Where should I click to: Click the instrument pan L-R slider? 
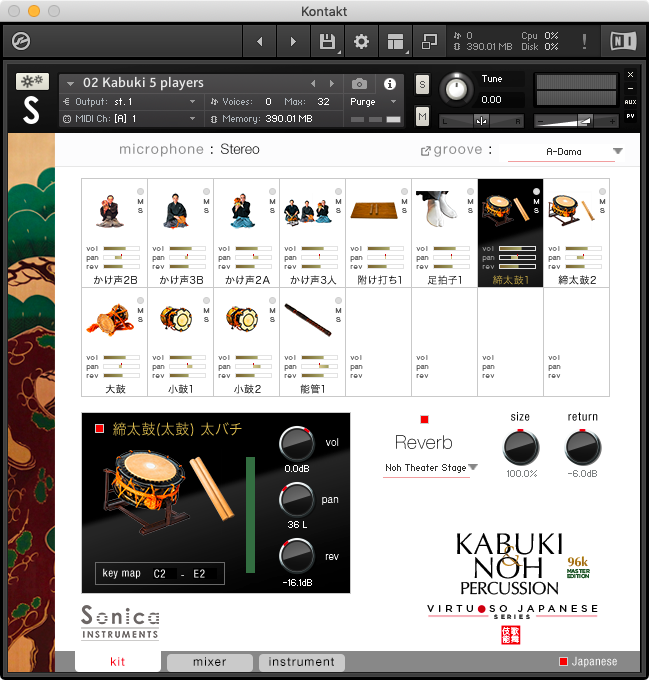coord(481,121)
